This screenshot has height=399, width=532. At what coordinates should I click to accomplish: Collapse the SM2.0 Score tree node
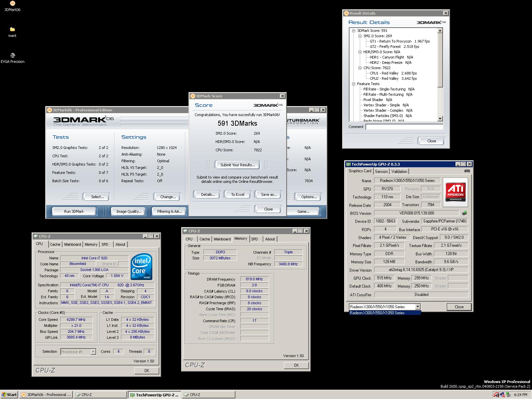click(x=360, y=36)
